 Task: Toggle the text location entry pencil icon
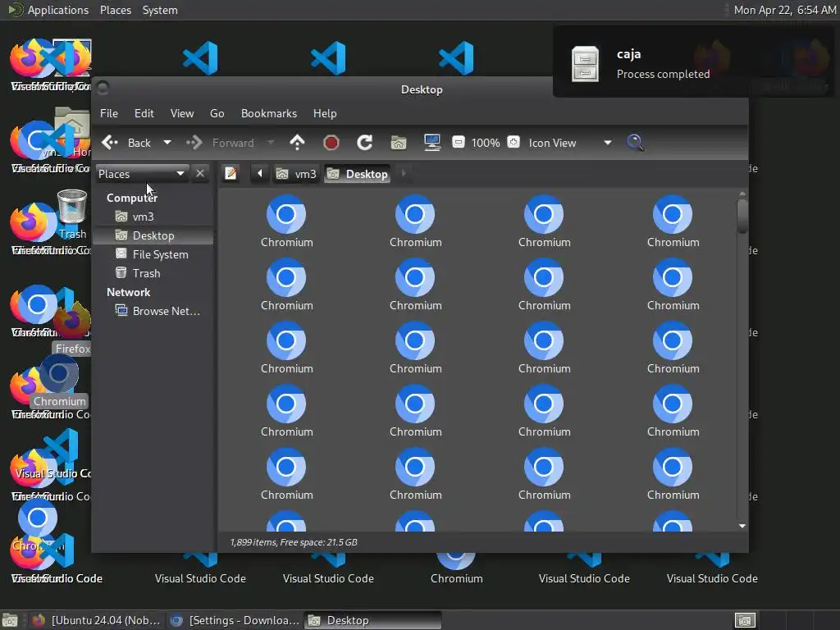231,174
